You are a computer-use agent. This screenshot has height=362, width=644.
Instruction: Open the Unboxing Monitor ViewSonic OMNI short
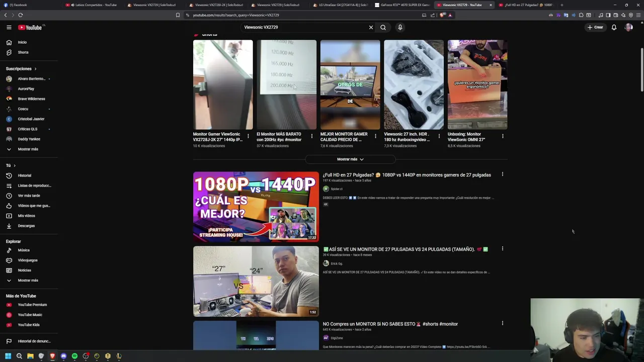pyautogui.click(x=477, y=84)
